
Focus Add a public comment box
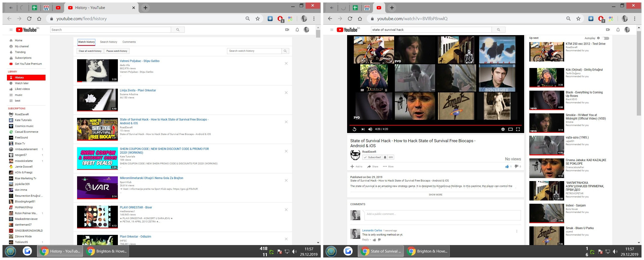[443, 215]
